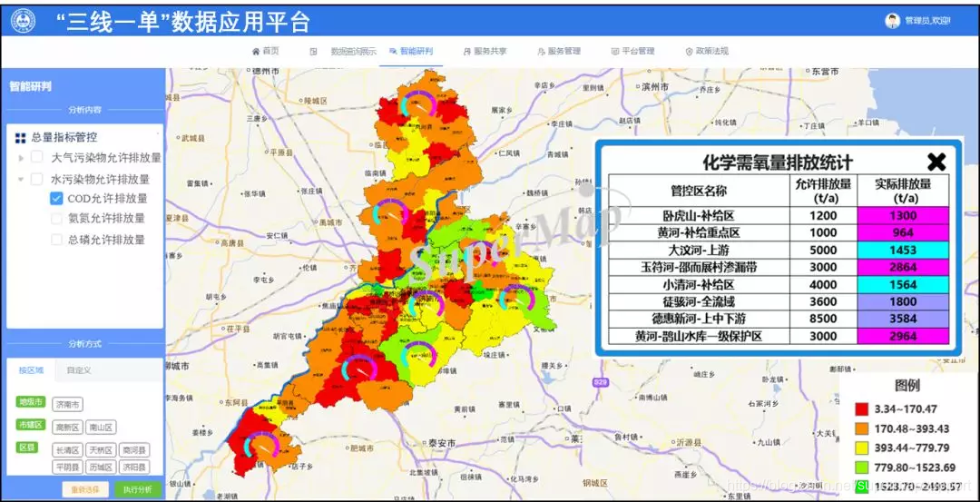
Task: Click the gauge chart on easternmost green district
Action: 517,298
